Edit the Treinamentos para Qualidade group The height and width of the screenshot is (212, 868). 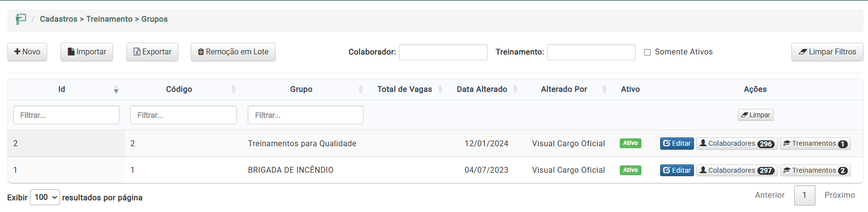(x=676, y=143)
